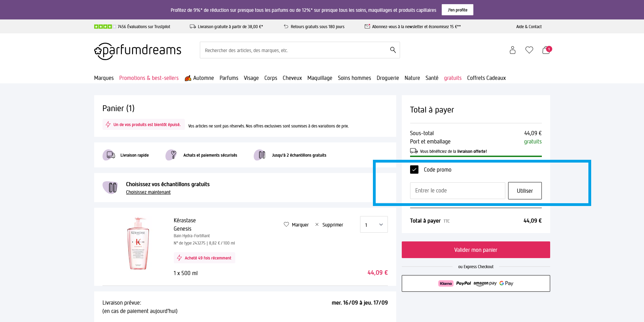Focus the Entrer le code field
The width and height of the screenshot is (644, 322).
pos(458,191)
